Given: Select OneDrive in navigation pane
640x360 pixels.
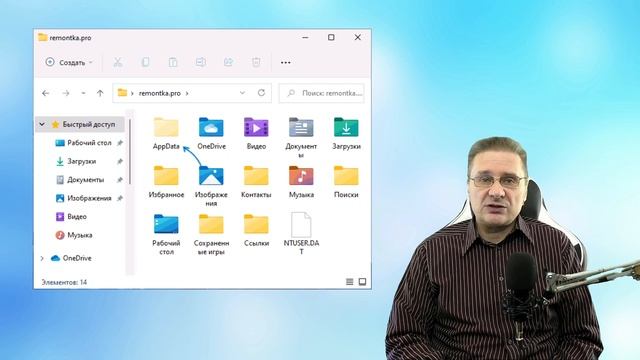Looking at the screenshot, I should coord(71,258).
